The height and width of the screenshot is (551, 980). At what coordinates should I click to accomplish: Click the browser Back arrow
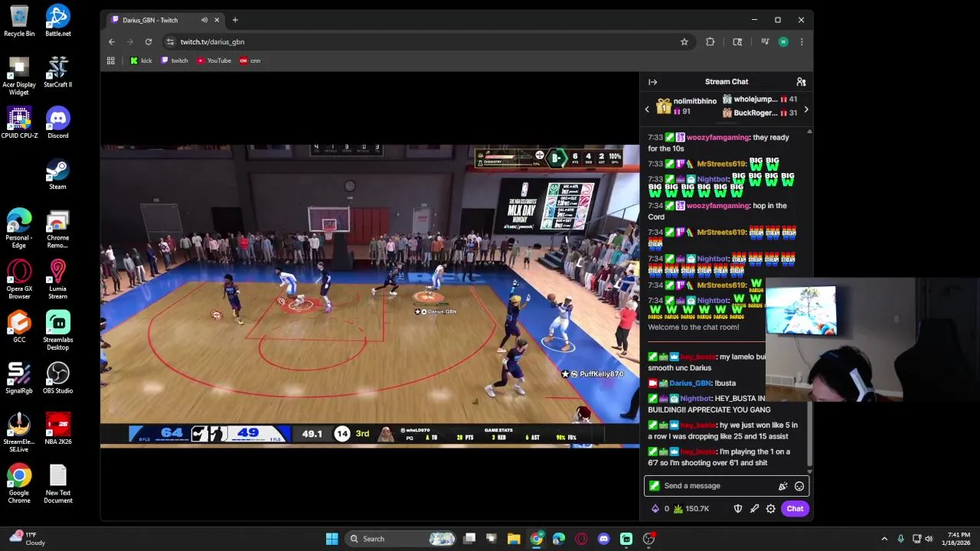[112, 42]
